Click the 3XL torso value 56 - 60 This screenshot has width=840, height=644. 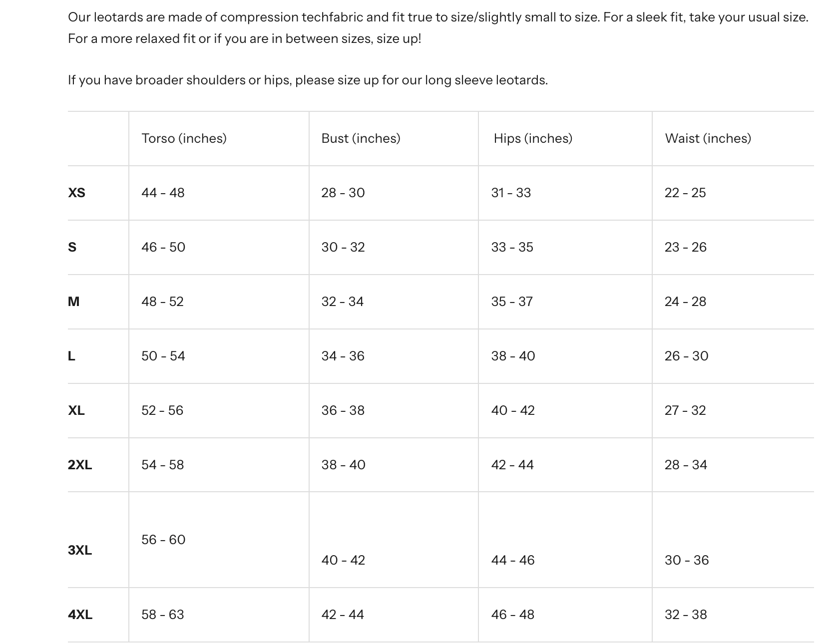[163, 540]
